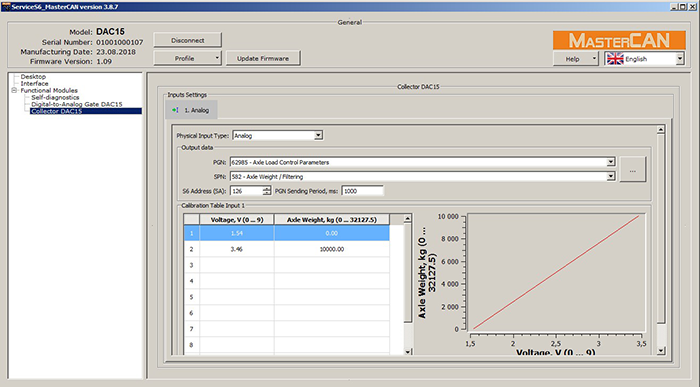This screenshot has width=700, height=387.
Task: Select axle weight cell 0.00
Action: point(332,233)
